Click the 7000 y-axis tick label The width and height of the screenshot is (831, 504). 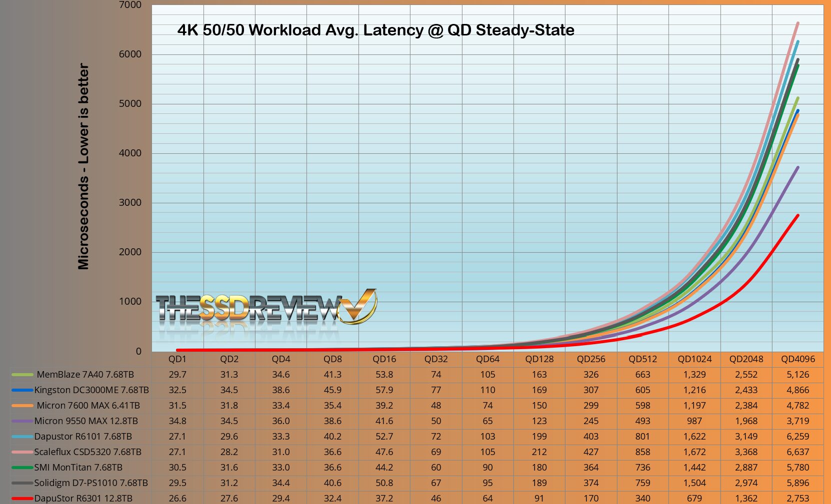point(130,5)
